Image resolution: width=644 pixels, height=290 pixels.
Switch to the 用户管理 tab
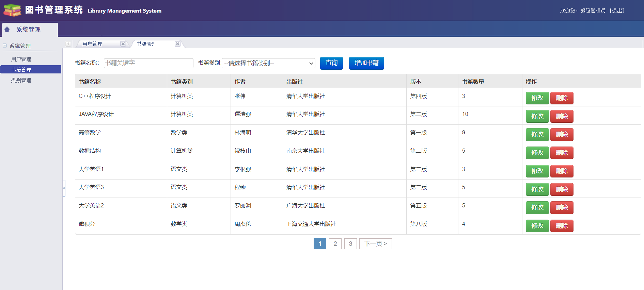[92, 44]
